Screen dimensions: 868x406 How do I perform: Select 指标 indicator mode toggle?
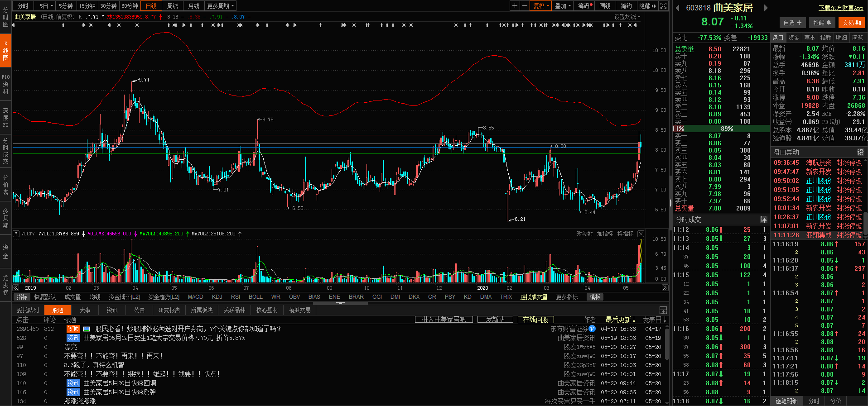click(x=22, y=297)
